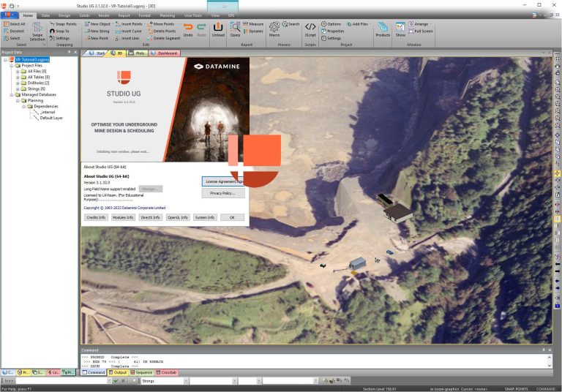Image resolution: width=562 pixels, height=392 pixels.
Task: Click License Agreement button in About dialog
Action: point(223,181)
